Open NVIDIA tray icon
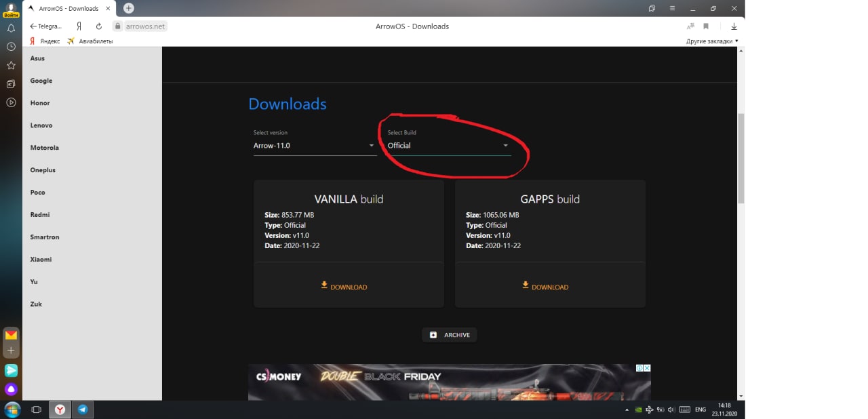This screenshot has width=868, height=419. click(638, 410)
